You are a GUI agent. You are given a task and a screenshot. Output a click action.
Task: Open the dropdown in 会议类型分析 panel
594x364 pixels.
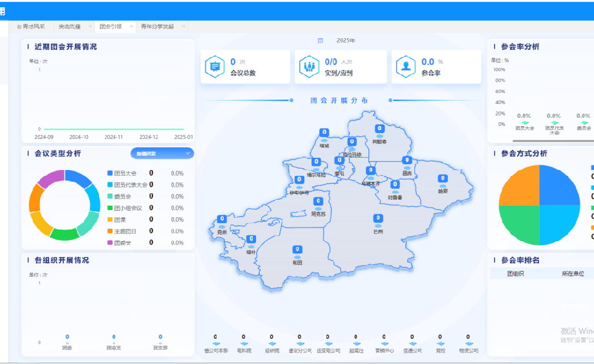point(162,153)
